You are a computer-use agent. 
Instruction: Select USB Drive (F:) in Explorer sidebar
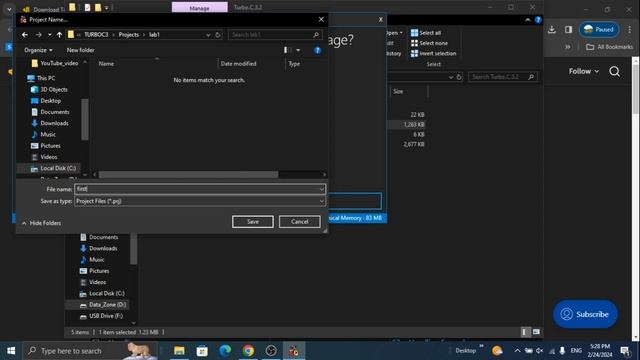(x=101, y=316)
